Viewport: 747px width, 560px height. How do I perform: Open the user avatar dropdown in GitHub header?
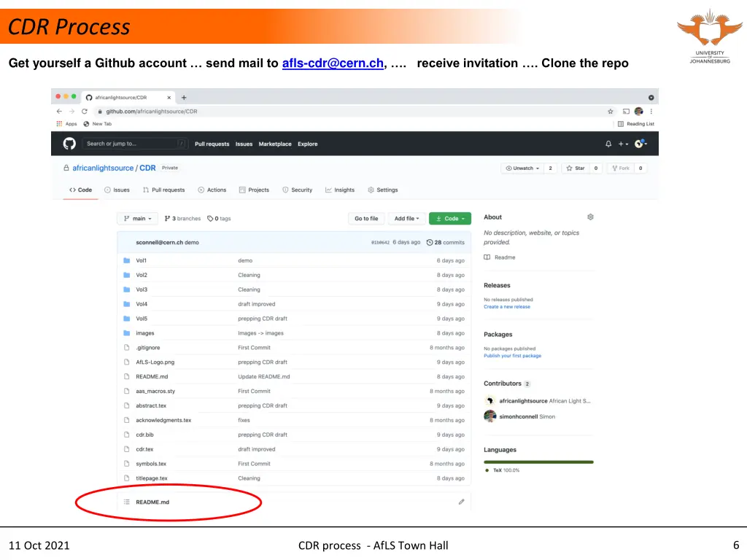pos(640,144)
